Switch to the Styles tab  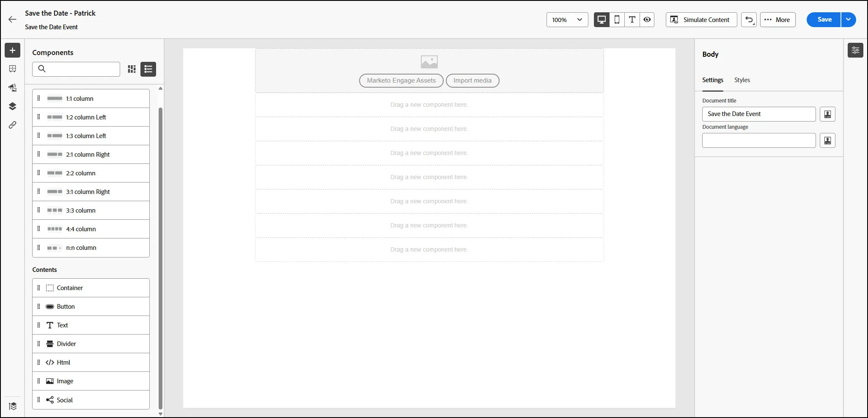click(742, 80)
